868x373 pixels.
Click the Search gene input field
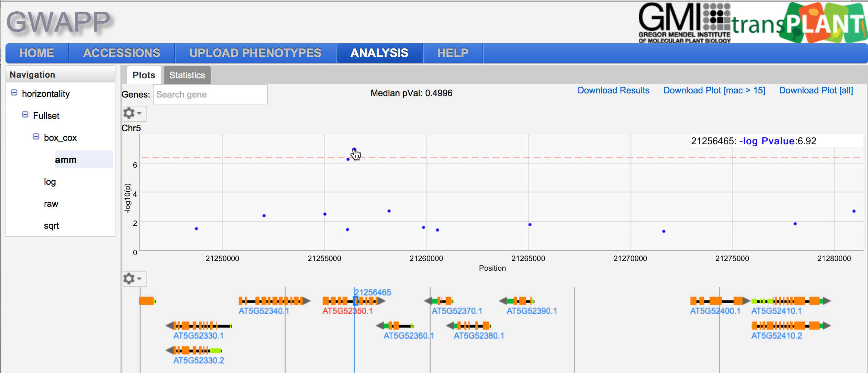pyautogui.click(x=210, y=94)
